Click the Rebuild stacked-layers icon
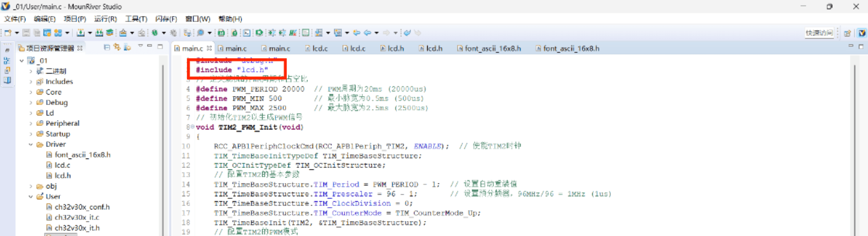The height and width of the screenshot is (236, 868). [x=109, y=33]
